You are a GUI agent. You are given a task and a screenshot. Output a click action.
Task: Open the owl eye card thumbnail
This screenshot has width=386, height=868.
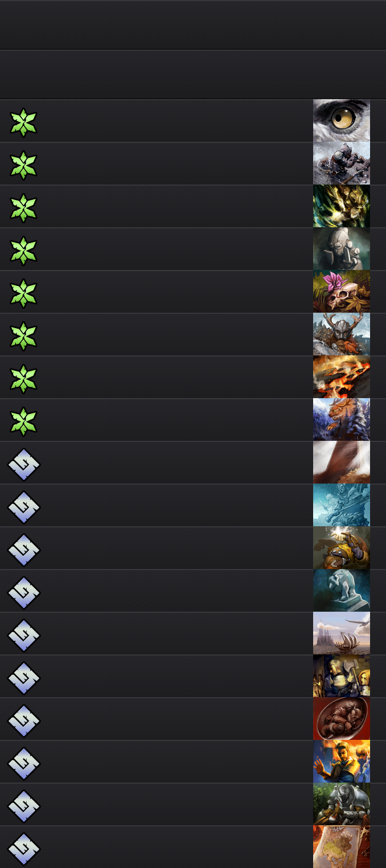click(x=342, y=121)
